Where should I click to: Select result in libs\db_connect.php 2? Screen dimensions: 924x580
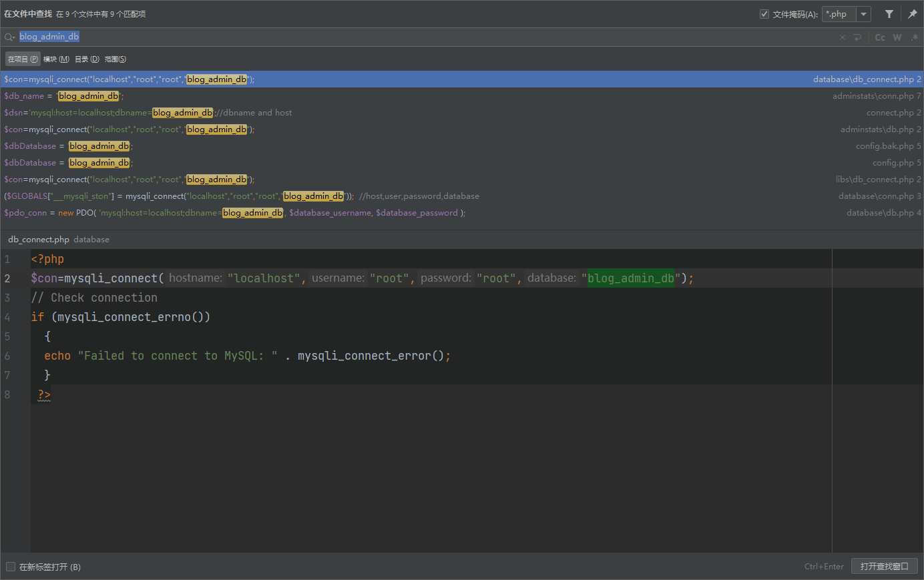[462, 180]
